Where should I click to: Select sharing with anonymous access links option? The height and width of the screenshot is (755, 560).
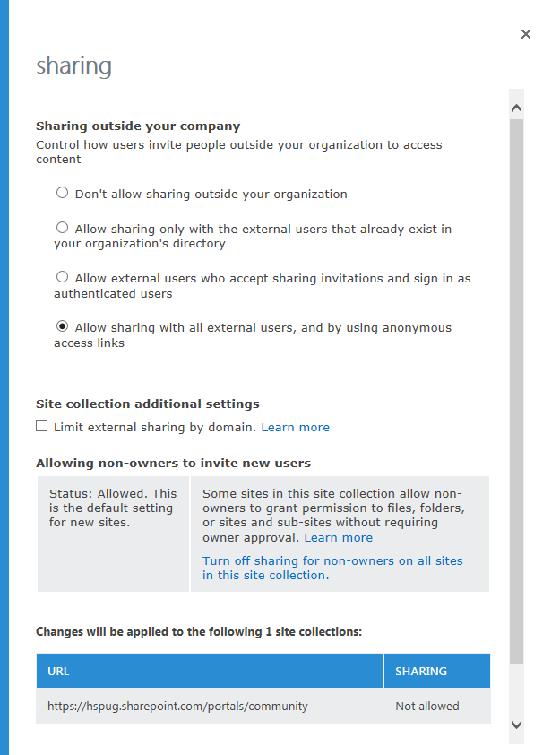click(62, 326)
